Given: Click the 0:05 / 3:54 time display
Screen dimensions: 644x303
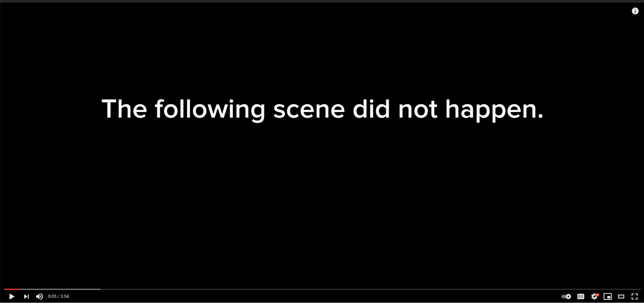Looking at the screenshot, I should point(58,297).
